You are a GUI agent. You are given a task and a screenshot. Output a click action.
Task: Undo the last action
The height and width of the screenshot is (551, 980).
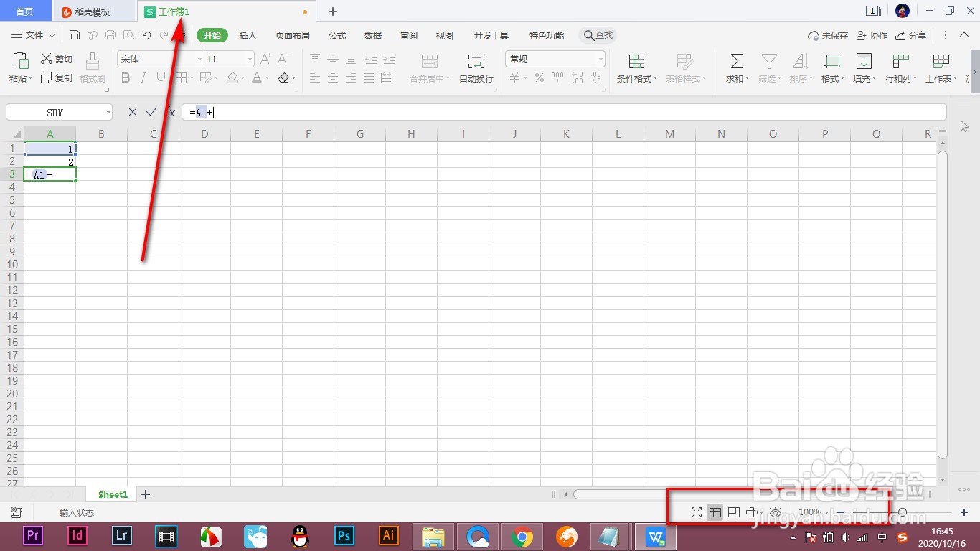146,35
